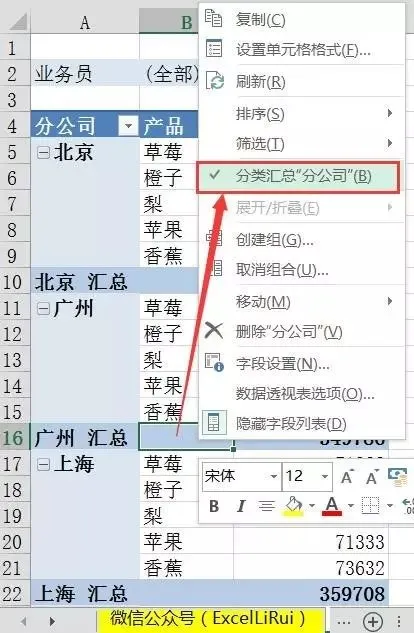Click the Refresh (刷新) icon
Viewport: 414px width, 633px height.
214,81
